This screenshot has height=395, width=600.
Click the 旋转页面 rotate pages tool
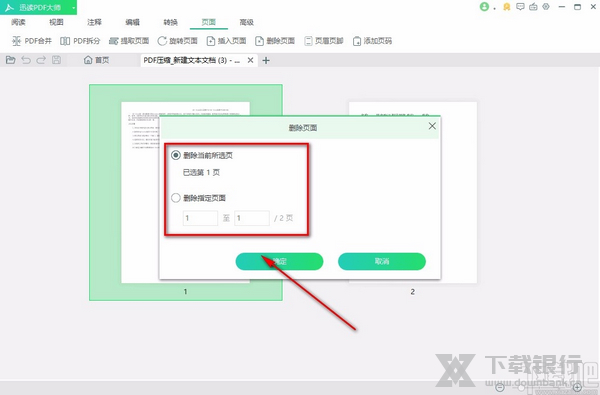178,41
